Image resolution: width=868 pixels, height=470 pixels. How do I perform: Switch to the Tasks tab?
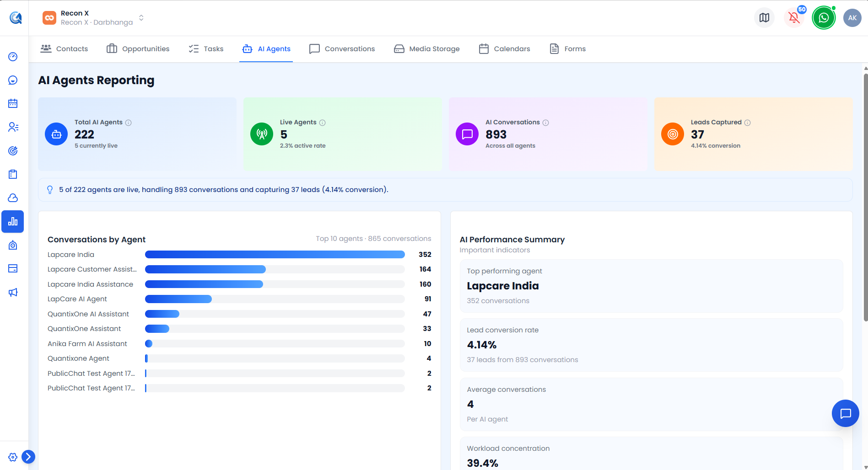click(206, 49)
